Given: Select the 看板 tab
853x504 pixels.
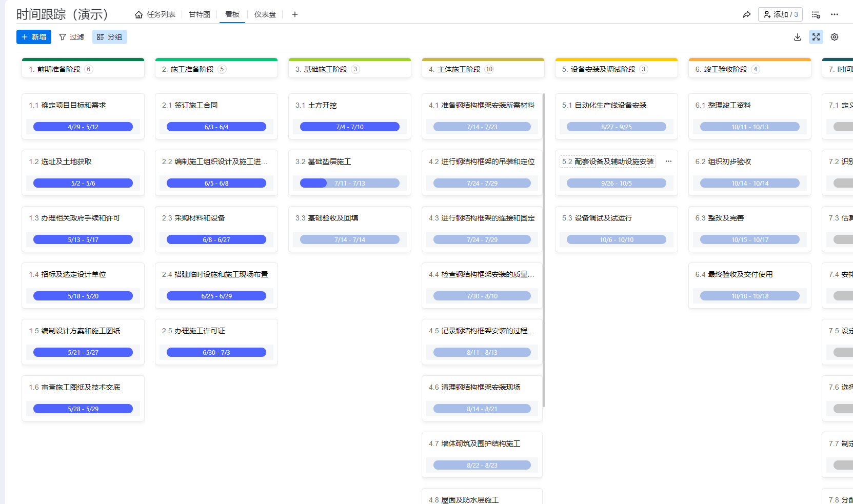Looking at the screenshot, I should (232, 14).
